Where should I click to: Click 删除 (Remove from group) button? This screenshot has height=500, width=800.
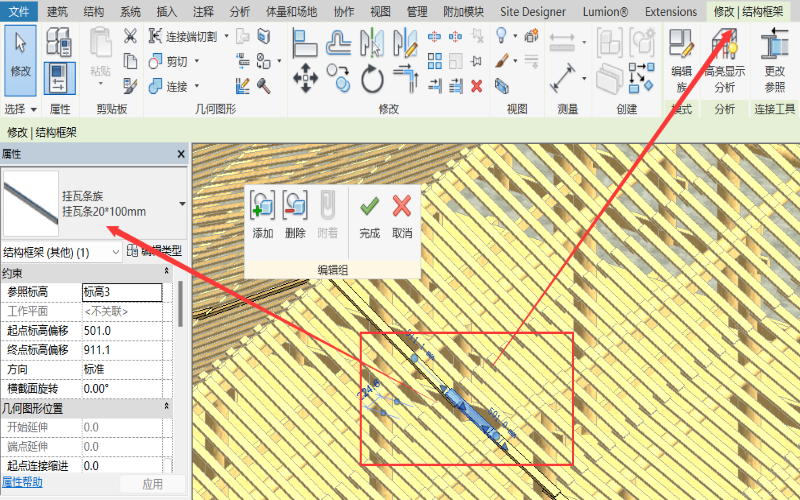(295, 215)
